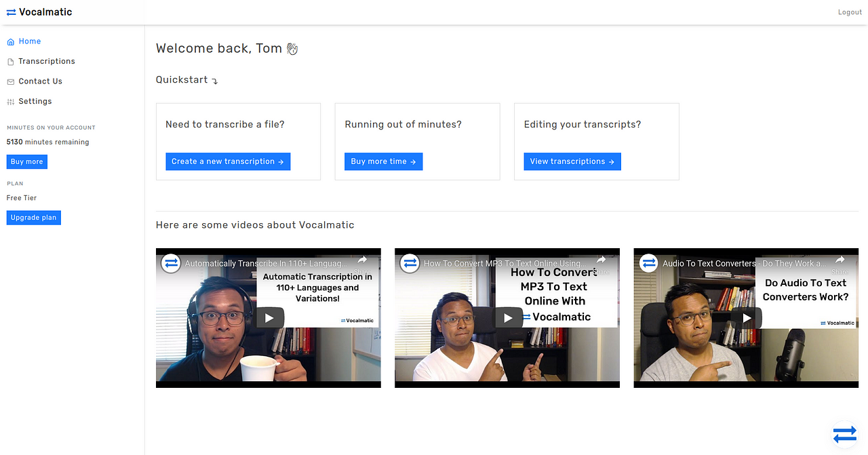Share the Automatically Transcribe In 110+ Languages video
The width and height of the screenshot is (868, 455).
click(362, 264)
